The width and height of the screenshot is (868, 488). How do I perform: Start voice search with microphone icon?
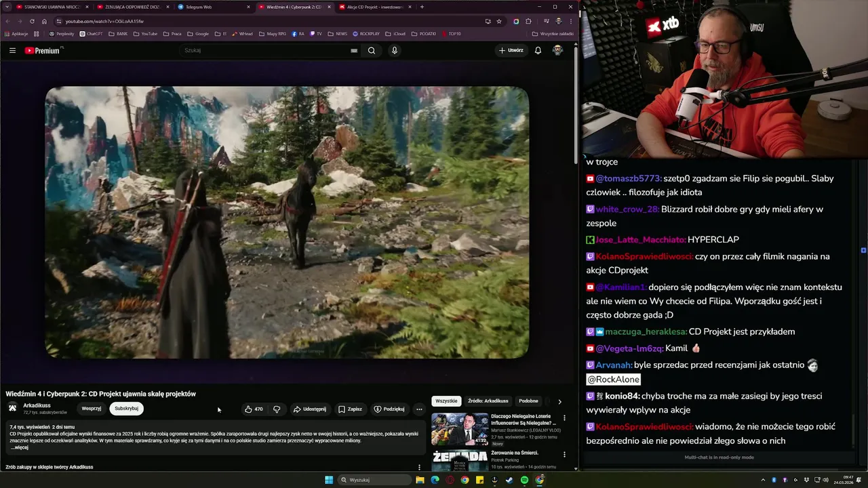395,50
